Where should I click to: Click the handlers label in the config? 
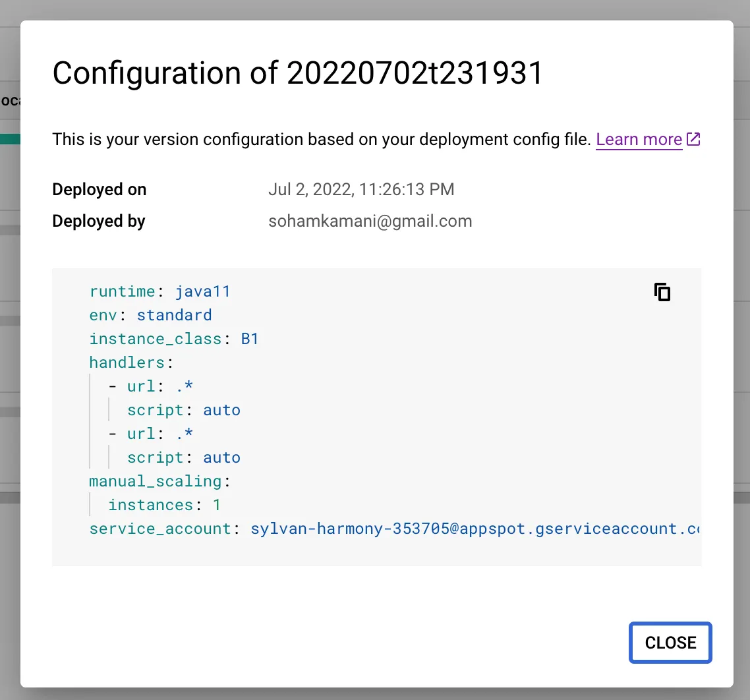coord(127,363)
